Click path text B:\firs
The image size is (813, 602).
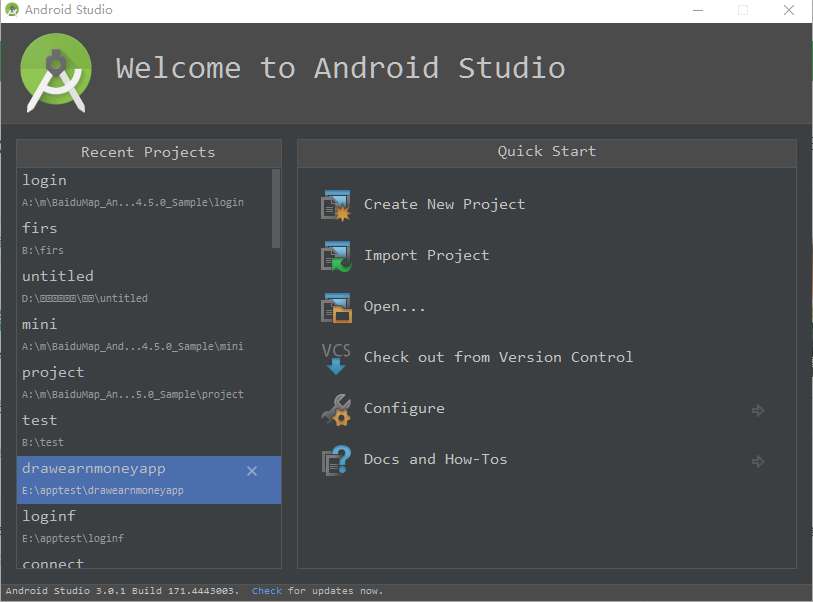(43, 250)
